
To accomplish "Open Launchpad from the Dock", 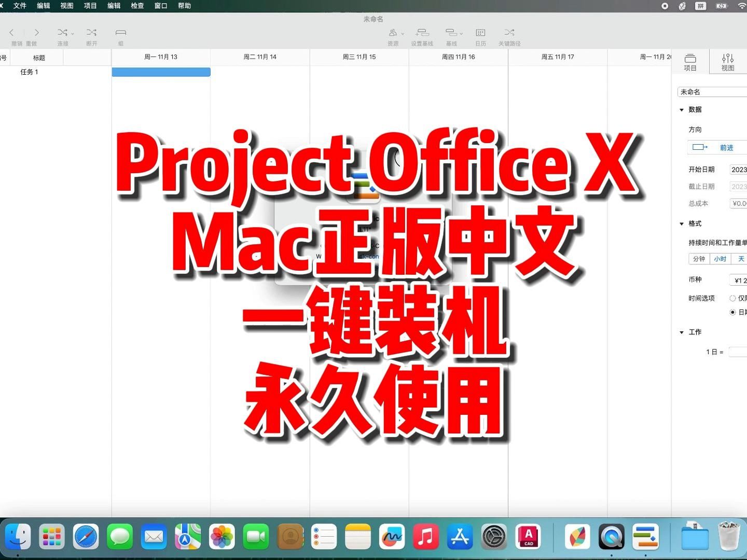I will [x=51, y=538].
